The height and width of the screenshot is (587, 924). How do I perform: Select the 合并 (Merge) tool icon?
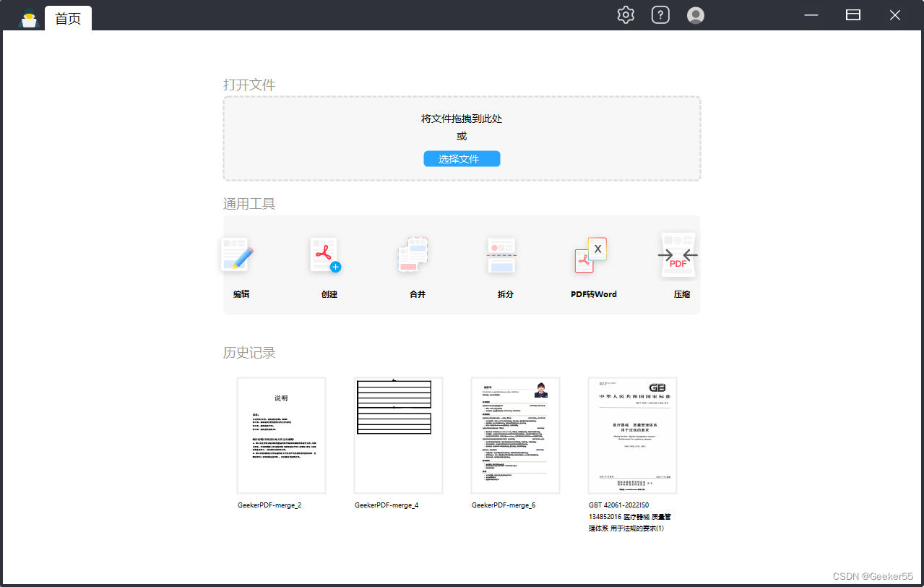(x=414, y=255)
